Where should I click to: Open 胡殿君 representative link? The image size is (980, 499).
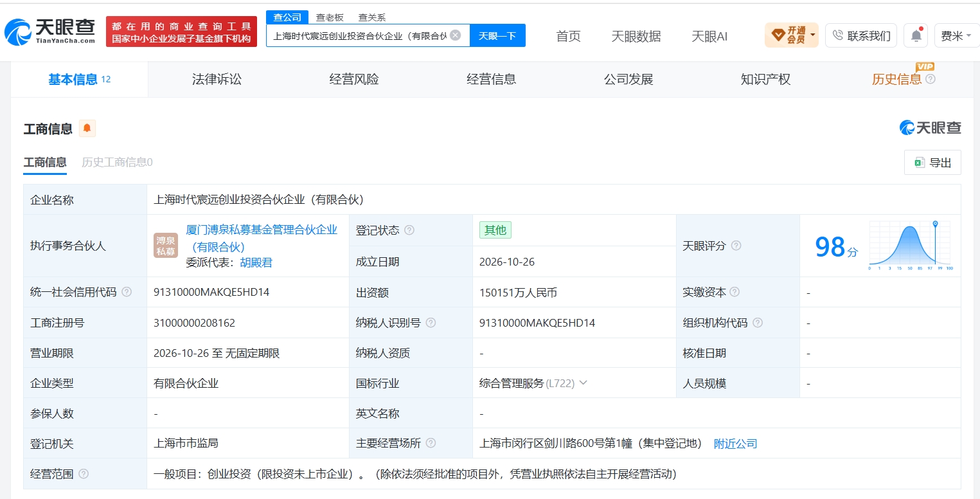[256, 262]
